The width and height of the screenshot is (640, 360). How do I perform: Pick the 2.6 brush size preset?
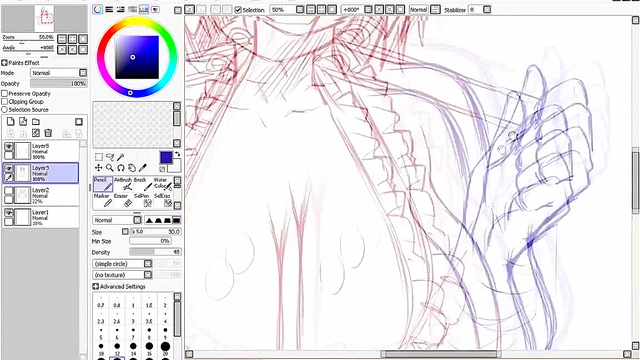(117, 318)
